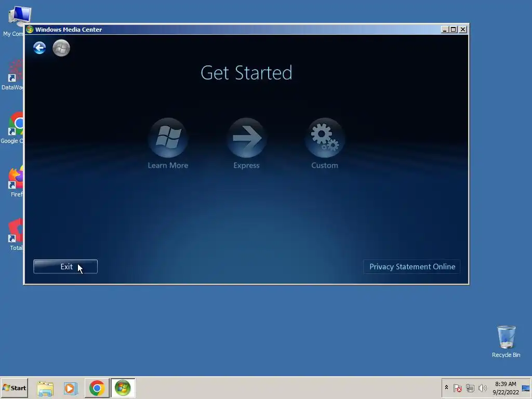Select the Total desktop shortcut
The width and height of the screenshot is (532, 399).
15,235
